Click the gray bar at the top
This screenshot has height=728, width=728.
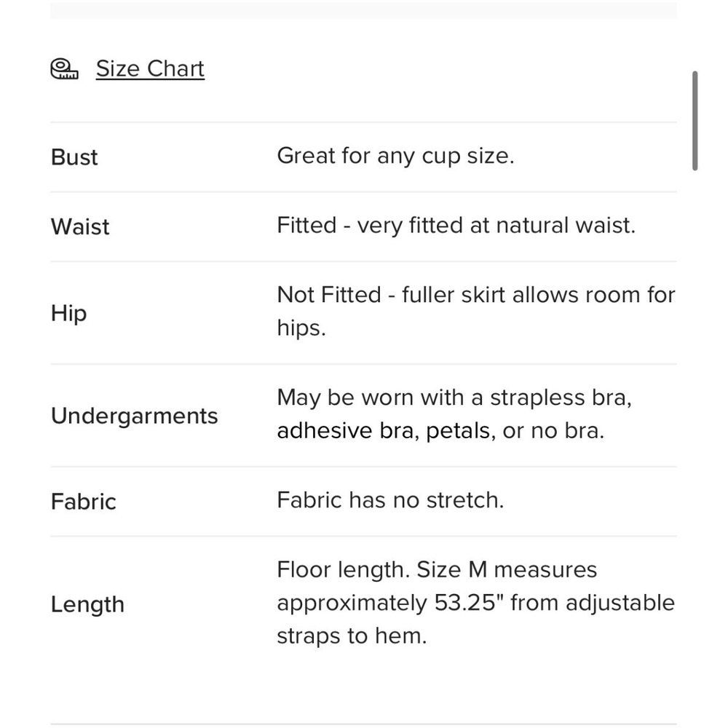tap(363, 10)
